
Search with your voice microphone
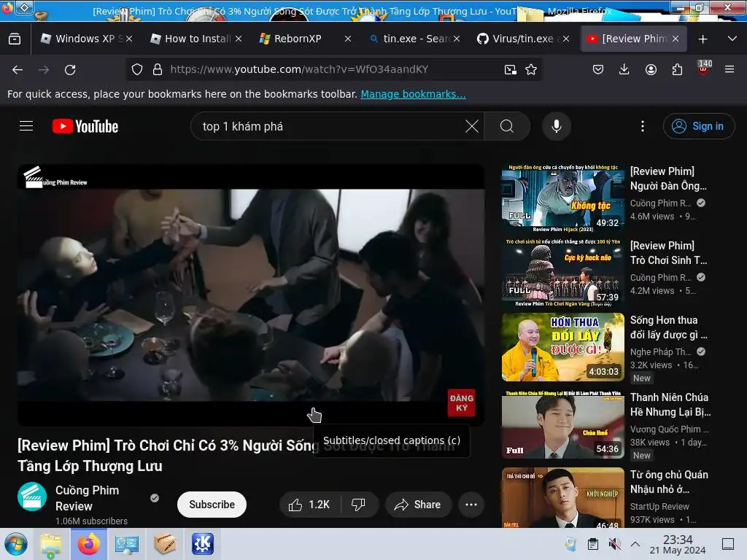click(x=557, y=126)
